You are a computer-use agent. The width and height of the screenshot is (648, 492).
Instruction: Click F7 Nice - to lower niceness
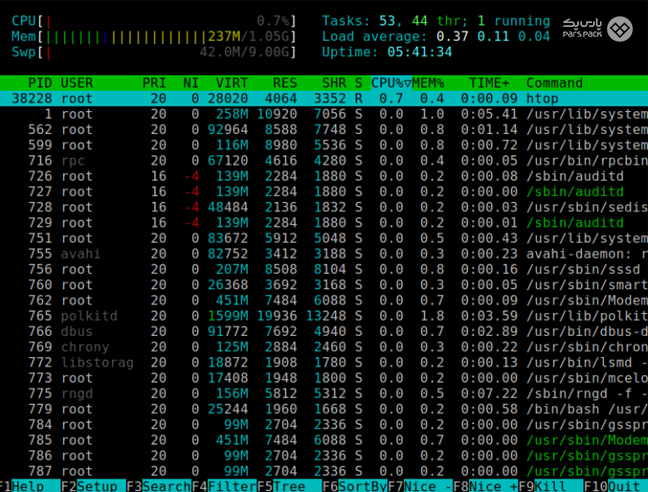420,486
